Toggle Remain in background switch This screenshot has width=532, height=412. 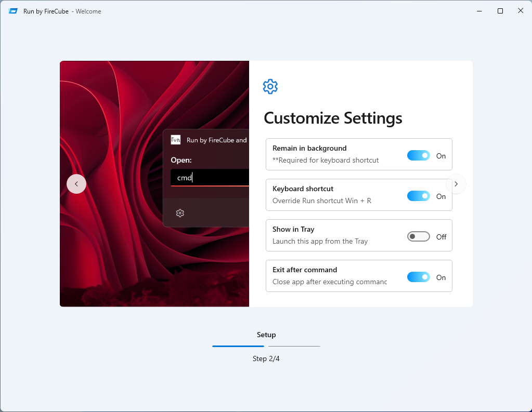pyautogui.click(x=418, y=156)
